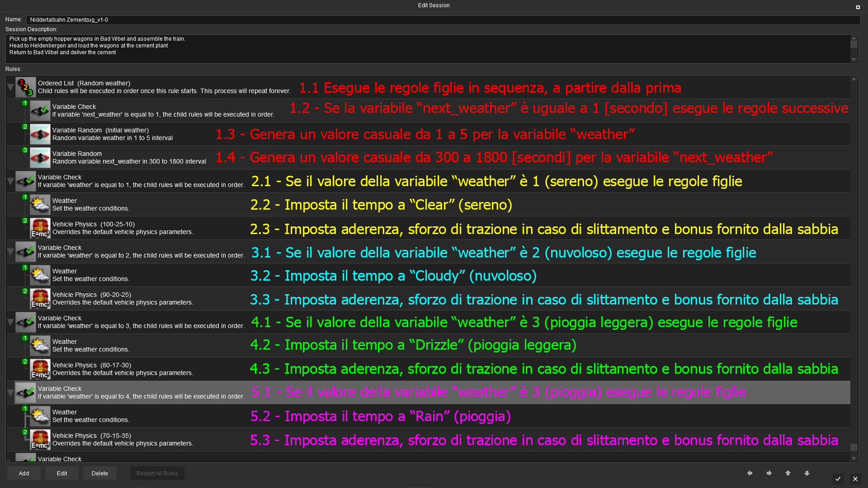This screenshot has height=488, width=868.
Task: Move rule left with the left arrow
Action: (x=750, y=473)
